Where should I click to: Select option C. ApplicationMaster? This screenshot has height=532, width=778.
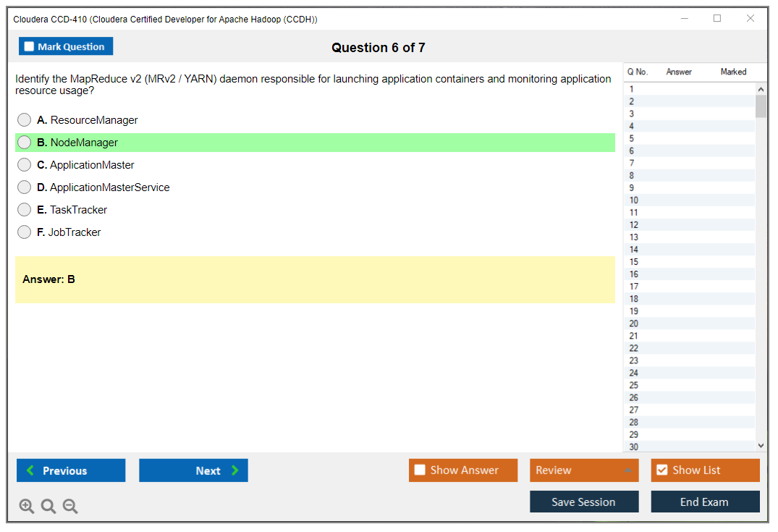25,165
